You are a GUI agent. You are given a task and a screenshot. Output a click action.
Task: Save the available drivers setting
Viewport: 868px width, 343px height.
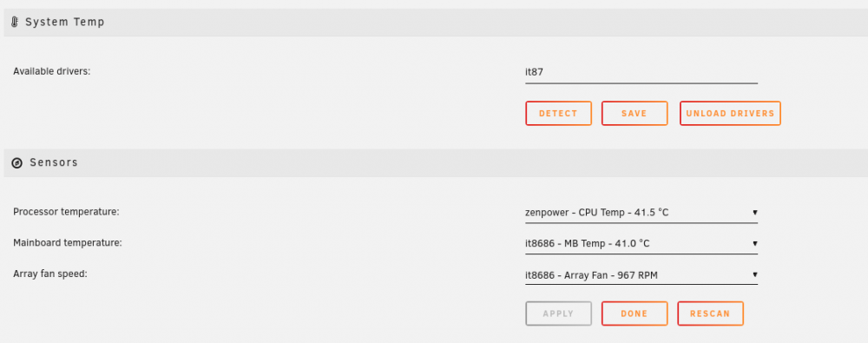pos(635,113)
